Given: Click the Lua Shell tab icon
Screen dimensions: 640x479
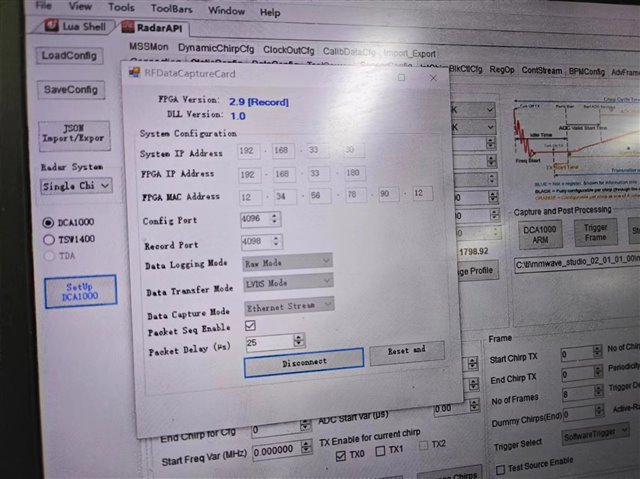Looking at the screenshot, I should coord(51,25).
